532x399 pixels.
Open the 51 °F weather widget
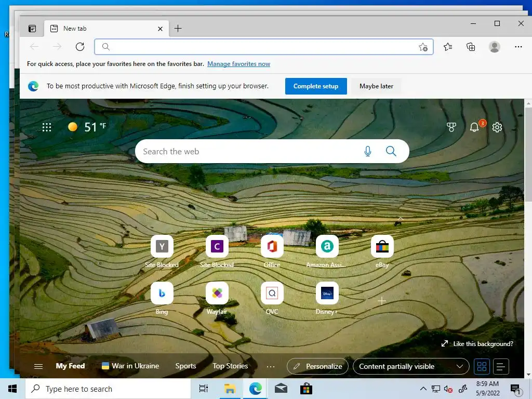pos(87,127)
